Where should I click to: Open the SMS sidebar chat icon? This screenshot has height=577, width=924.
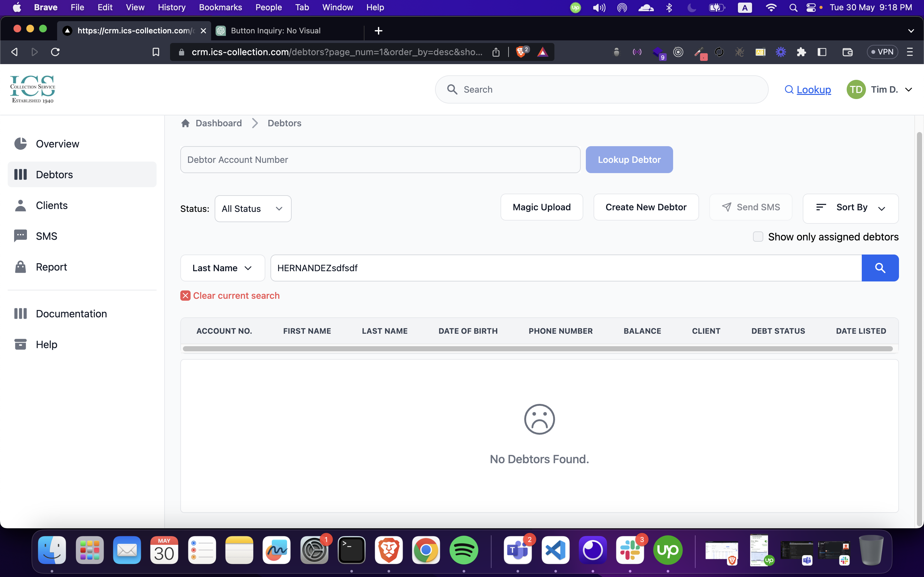[x=20, y=236]
